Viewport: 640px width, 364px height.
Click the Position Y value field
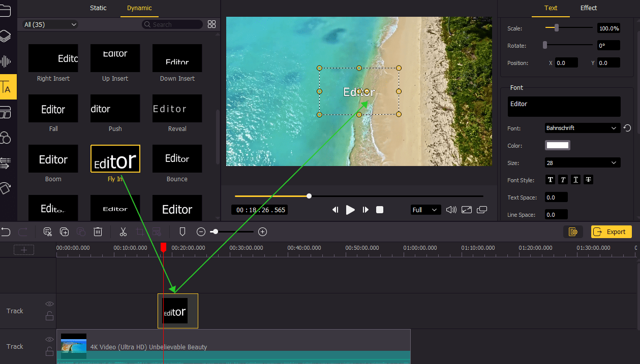pos(608,63)
